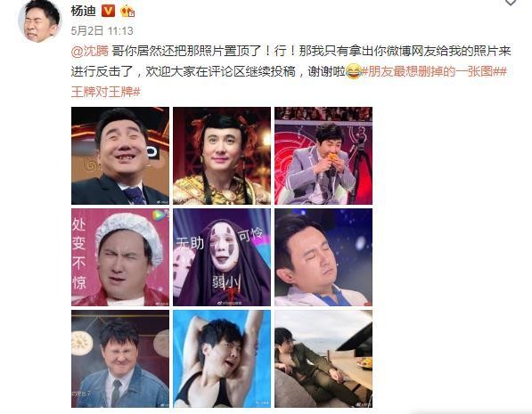Click the laughing-crying emoji in post
The image size is (532, 414).
coord(353,71)
